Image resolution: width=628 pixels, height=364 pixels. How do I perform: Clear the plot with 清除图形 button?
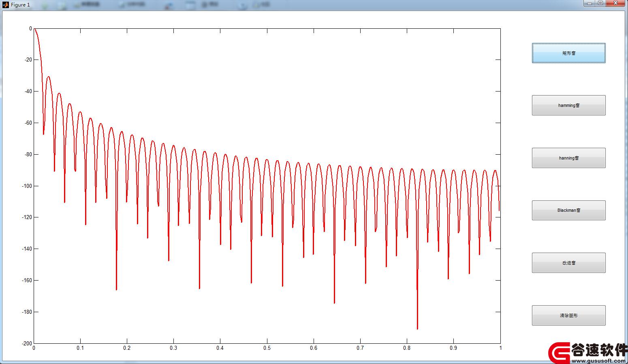click(x=568, y=315)
